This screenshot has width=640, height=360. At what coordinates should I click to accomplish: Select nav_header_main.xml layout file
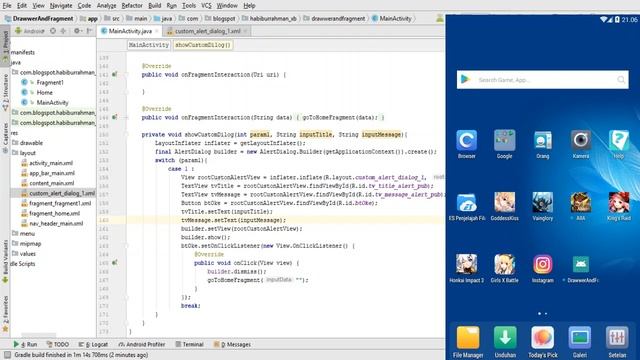tap(56, 224)
